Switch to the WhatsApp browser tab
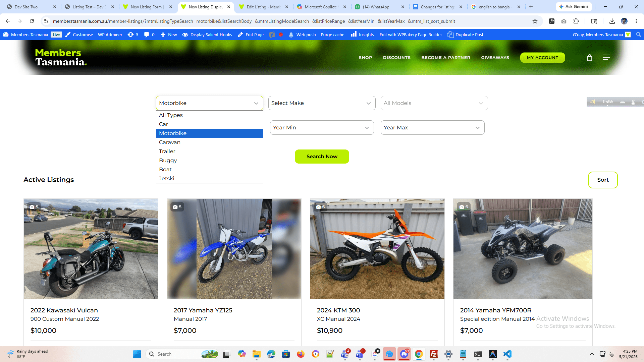 (x=380, y=7)
